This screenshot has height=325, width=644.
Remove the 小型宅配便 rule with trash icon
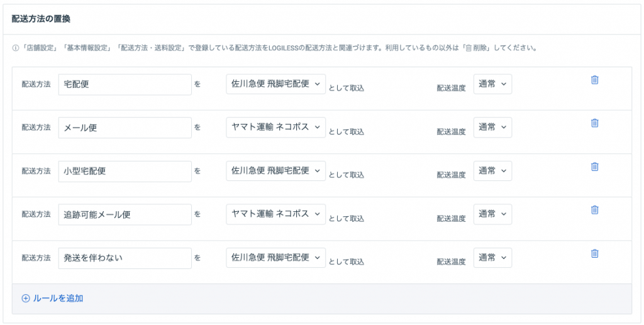[x=594, y=166]
